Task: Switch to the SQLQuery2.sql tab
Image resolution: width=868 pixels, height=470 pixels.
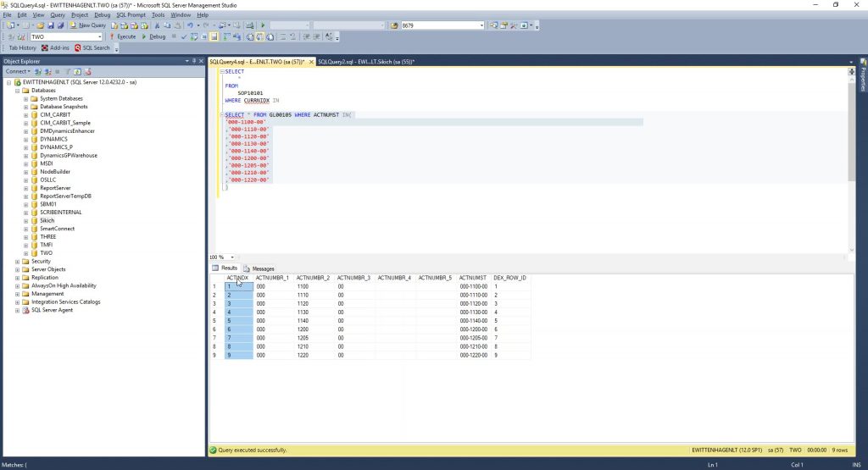Action: click(x=365, y=62)
